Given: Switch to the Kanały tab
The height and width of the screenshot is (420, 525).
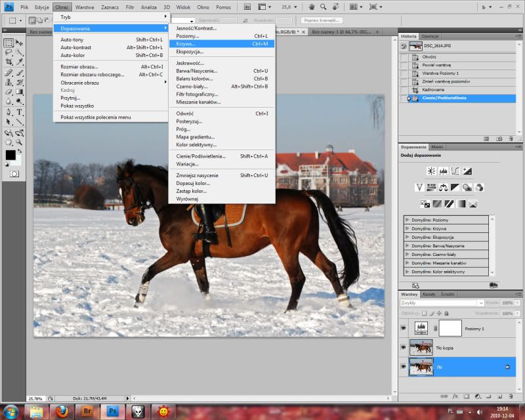Looking at the screenshot, I should tap(429, 294).
